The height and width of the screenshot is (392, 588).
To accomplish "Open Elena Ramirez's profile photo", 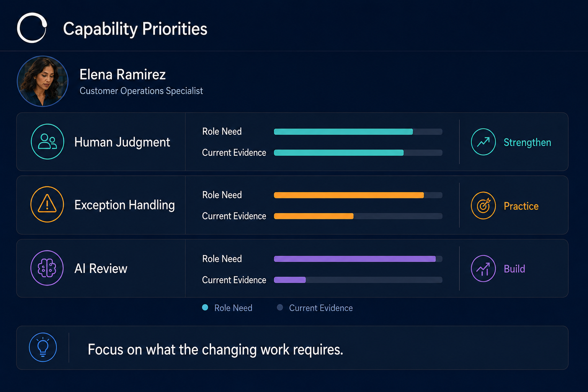I will click(42, 81).
